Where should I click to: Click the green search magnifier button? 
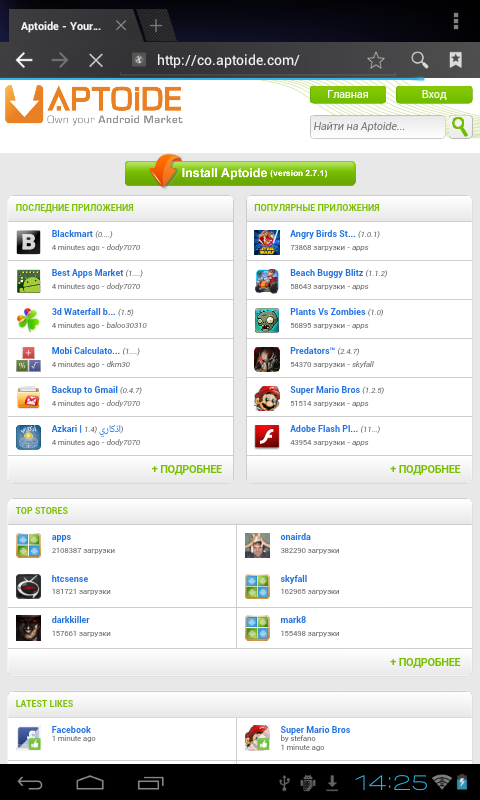[x=460, y=127]
